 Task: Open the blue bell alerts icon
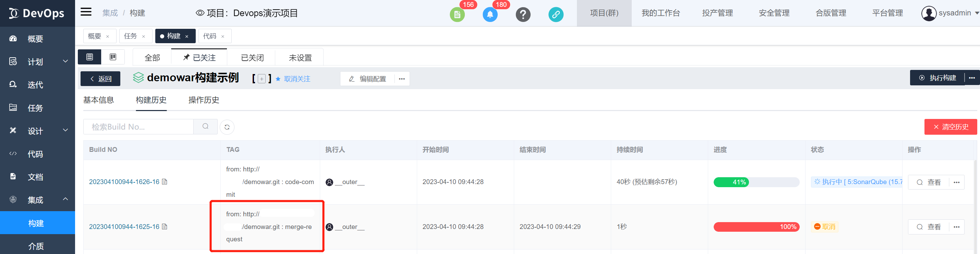[x=490, y=15]
